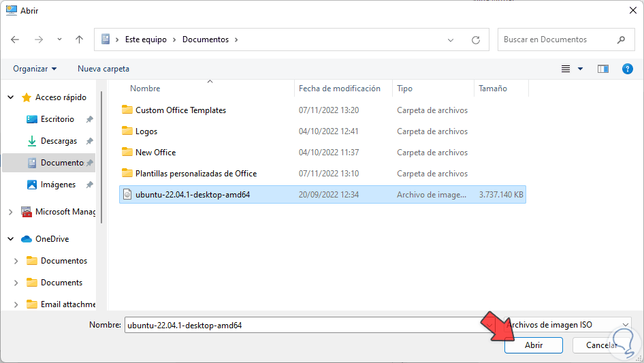Click the magnifier search icon

pos(621,40)
